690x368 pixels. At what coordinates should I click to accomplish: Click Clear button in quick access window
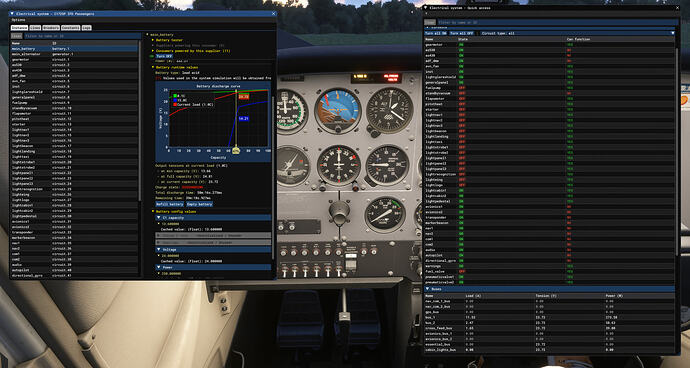pyautogui.click(x=430, y=22)
